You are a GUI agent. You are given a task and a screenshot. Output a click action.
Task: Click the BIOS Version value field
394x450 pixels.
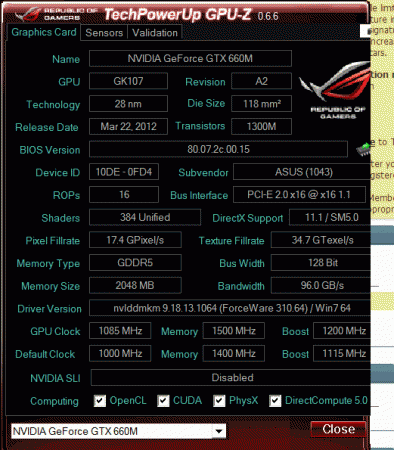[x=218, y=149]
